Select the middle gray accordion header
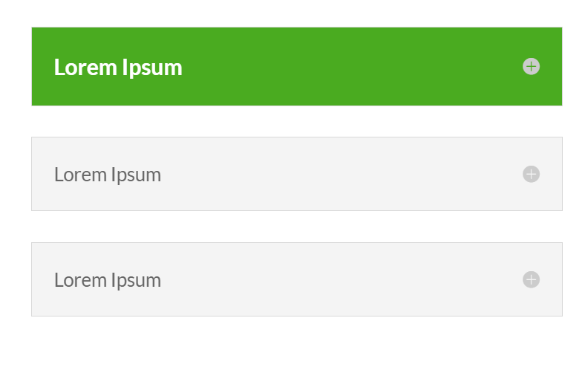The width and height of the screenshot is (588, 370). coord(297,174)
